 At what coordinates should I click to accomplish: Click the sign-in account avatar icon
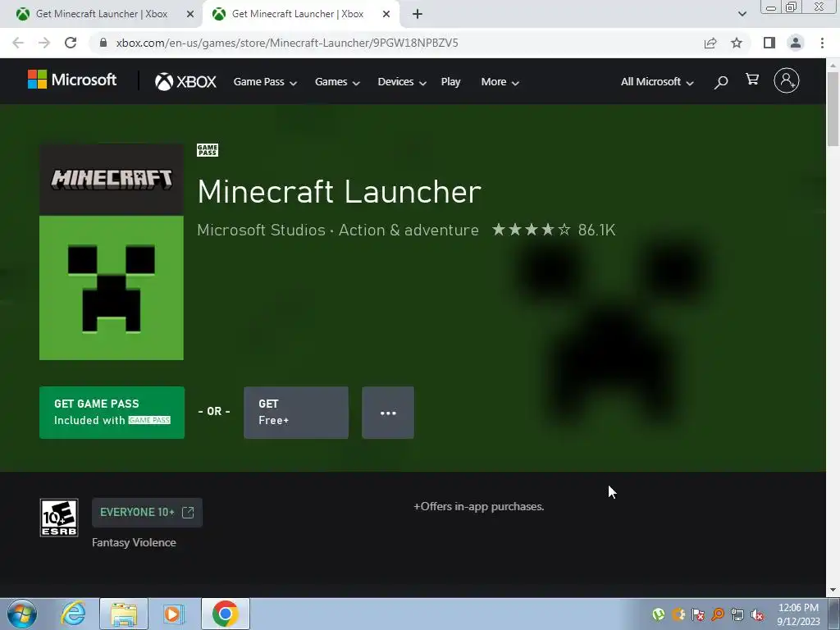(x=787, y=81)
